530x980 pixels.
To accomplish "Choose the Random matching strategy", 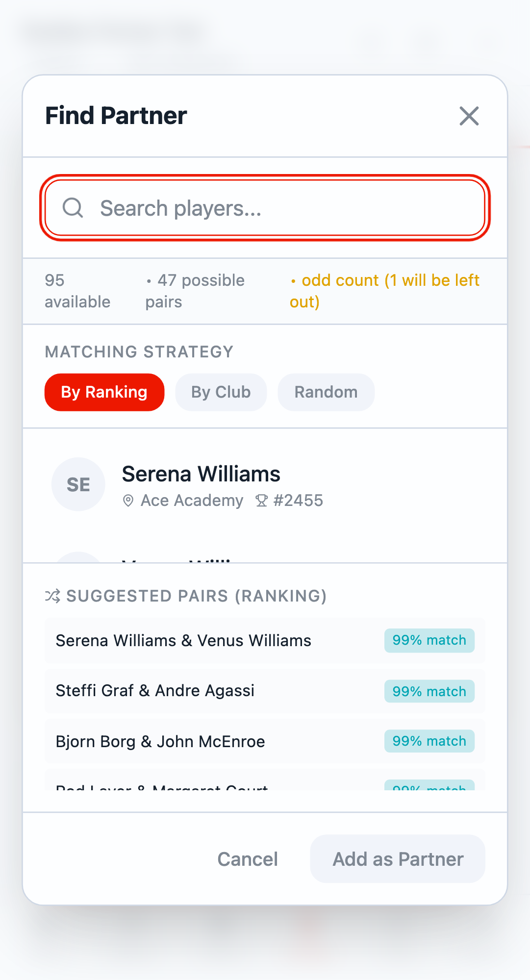I will point(326,392).
